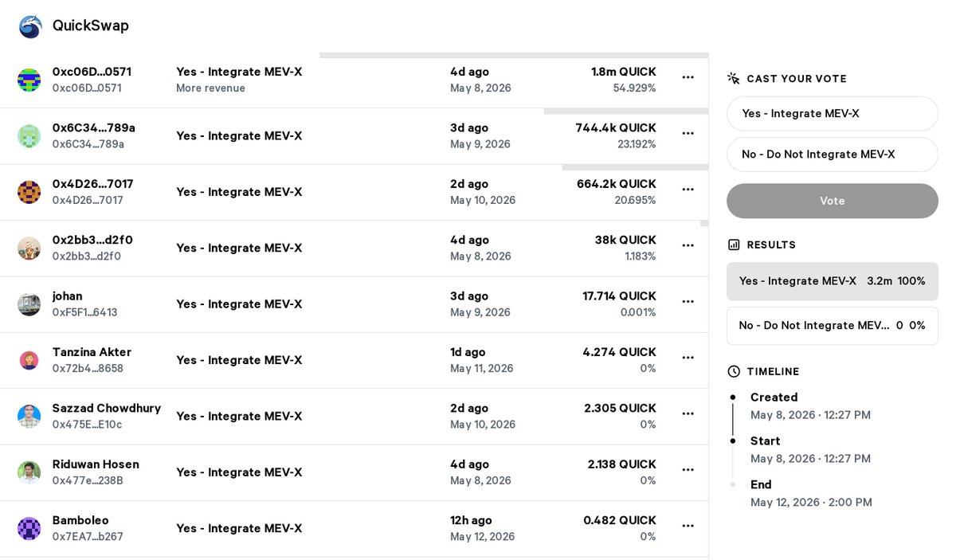Select the clock icon beside Timeline
This screenshot has height=560, width=956.
pyautogui.click(x=734, y=371)
